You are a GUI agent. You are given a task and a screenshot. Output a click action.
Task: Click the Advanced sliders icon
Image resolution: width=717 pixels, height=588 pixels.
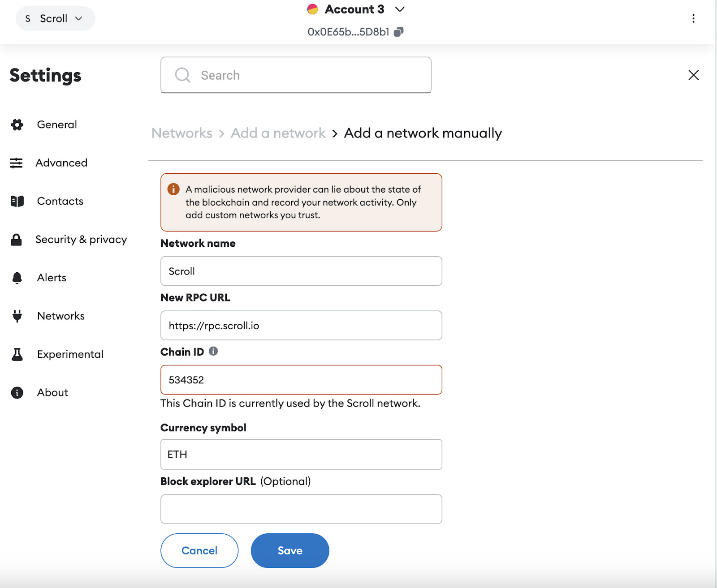point(17,163)
